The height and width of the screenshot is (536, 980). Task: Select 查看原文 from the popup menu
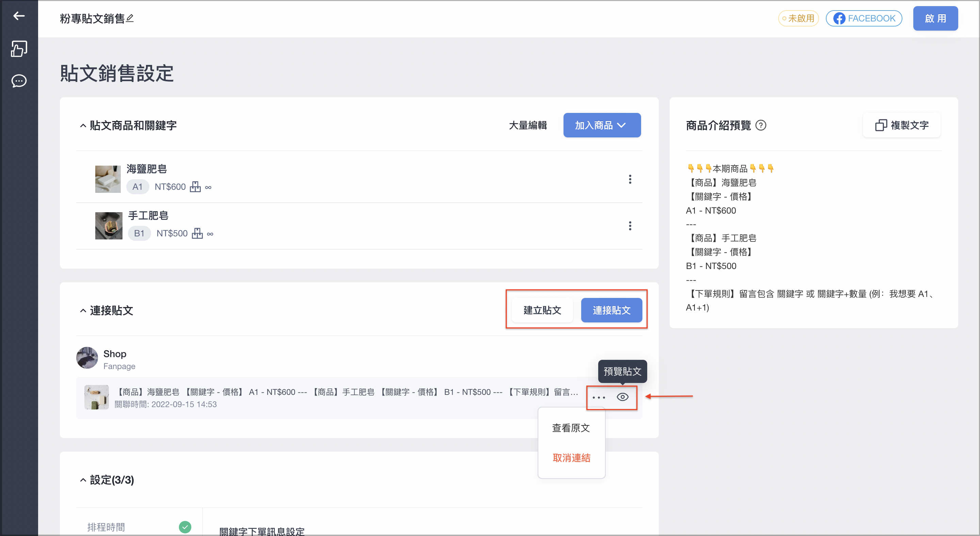pyautogui.click(x=571, y=428)
